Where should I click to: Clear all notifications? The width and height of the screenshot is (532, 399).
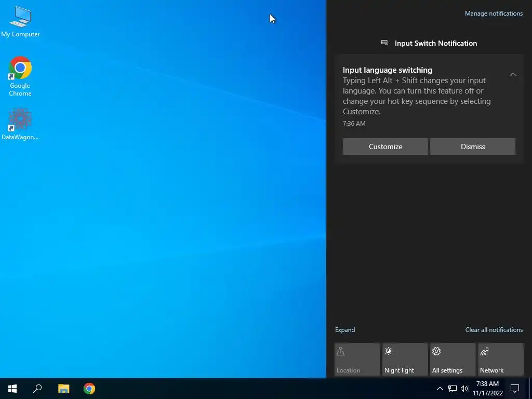[x=494, y=330]
